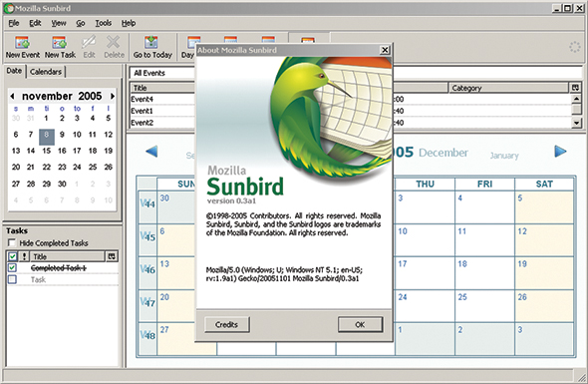Click the SAT column header

point(544,184)
